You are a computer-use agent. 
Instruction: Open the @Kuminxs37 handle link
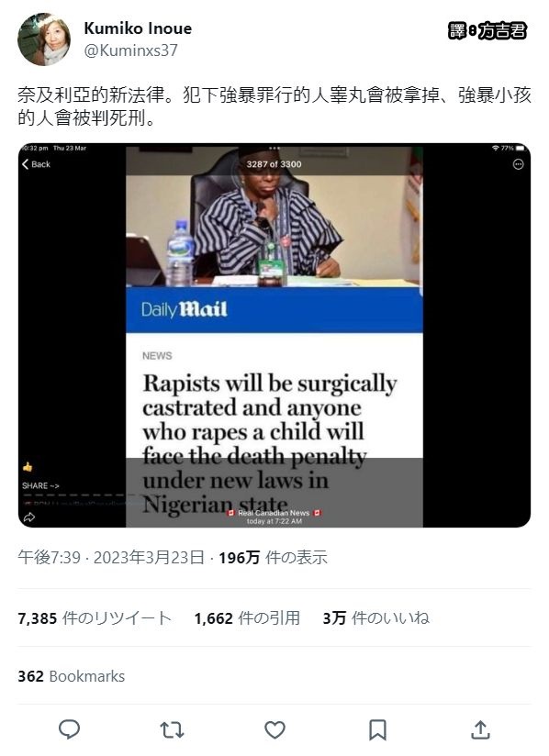point(130,50)
